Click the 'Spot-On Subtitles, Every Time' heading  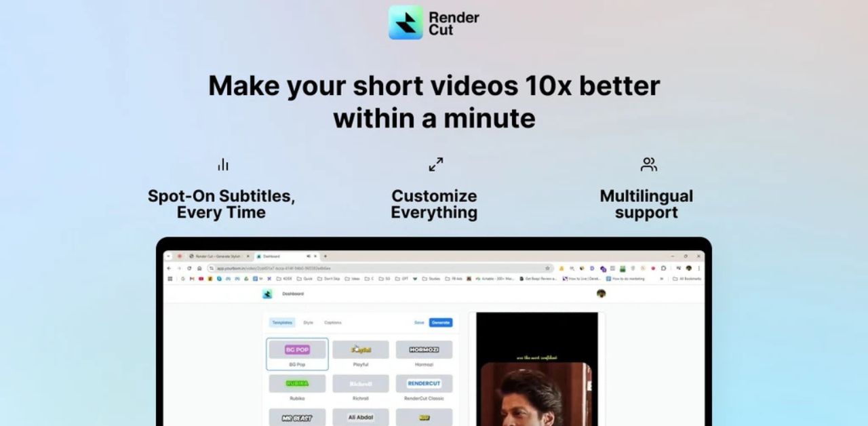coord(221,204)
